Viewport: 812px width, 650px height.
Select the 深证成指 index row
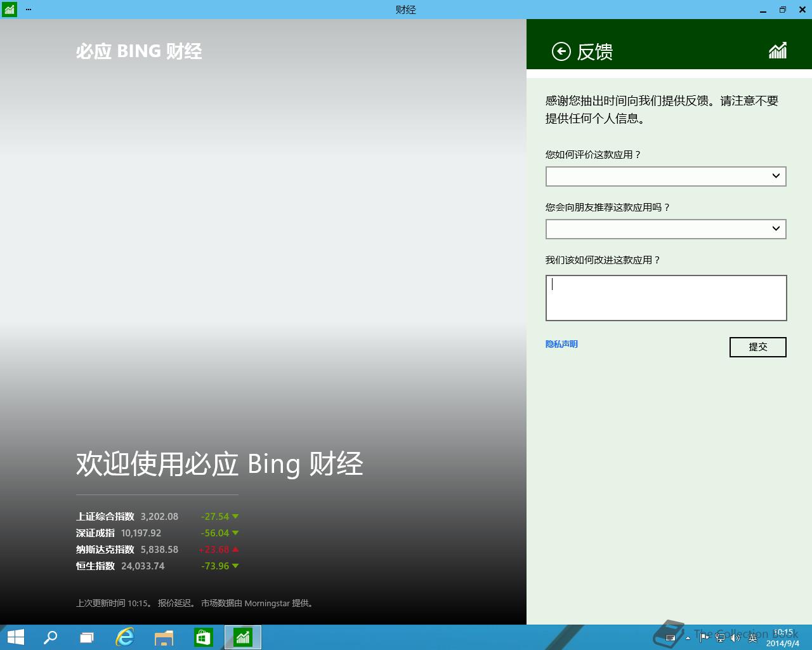tap(157, 533)
